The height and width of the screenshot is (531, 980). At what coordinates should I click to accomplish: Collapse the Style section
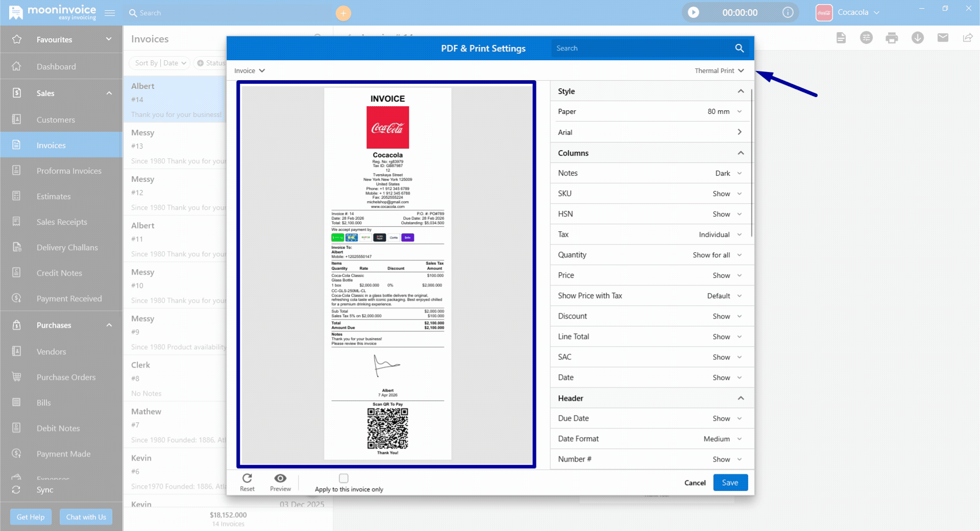tap(741, 91)
